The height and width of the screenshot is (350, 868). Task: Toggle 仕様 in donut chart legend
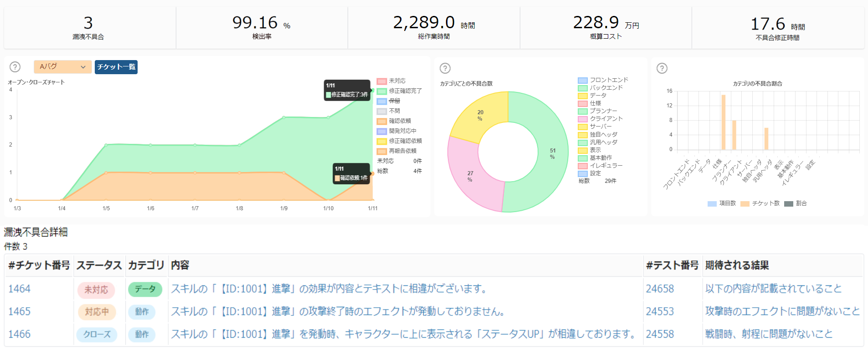point(590,103)
